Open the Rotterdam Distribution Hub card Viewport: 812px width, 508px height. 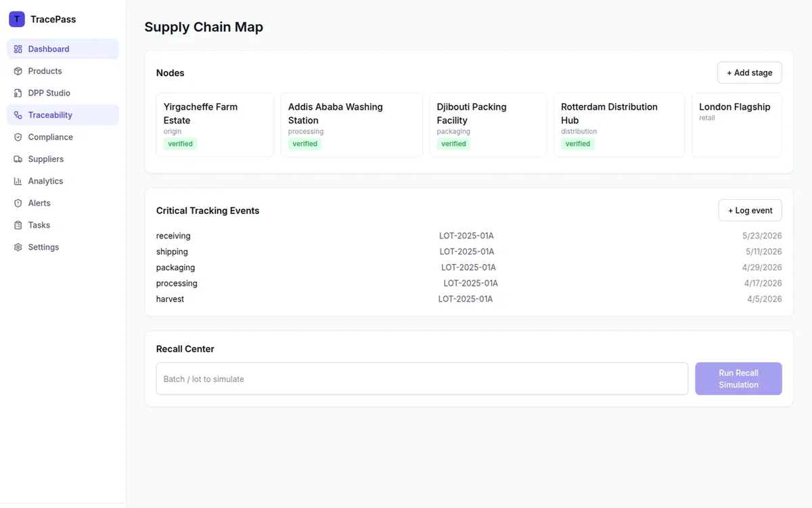[619, 125]
